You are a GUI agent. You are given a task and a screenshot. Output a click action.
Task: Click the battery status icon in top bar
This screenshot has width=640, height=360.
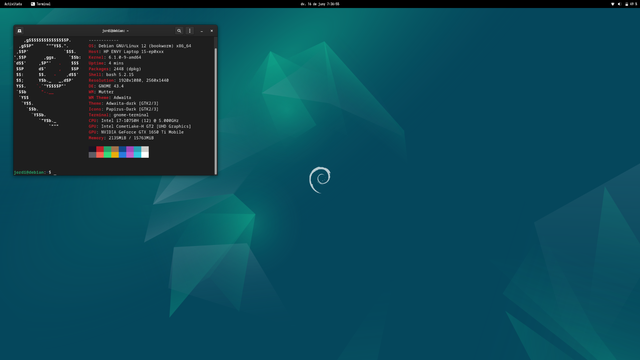point(627,4)
